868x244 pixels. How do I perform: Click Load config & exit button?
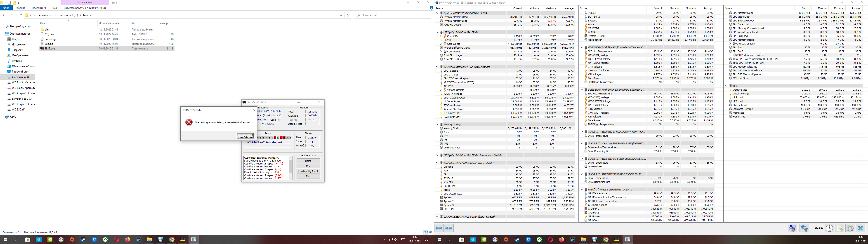tap(308, 171)
